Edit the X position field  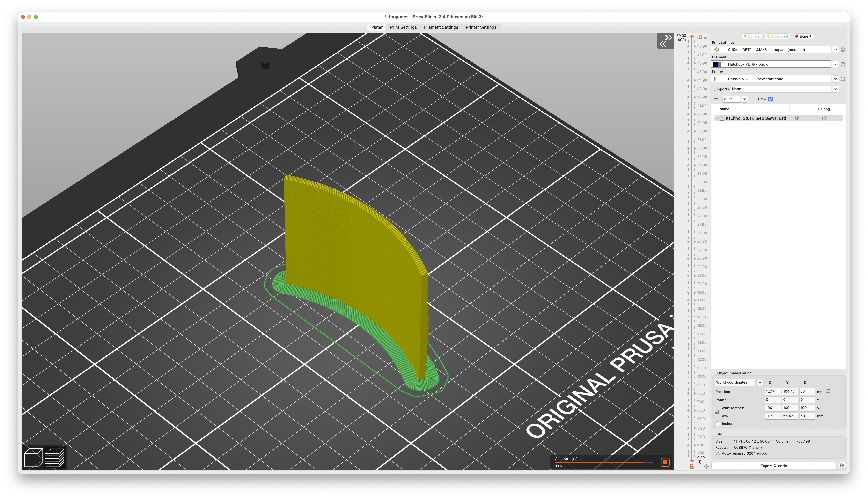coord(772,391)
